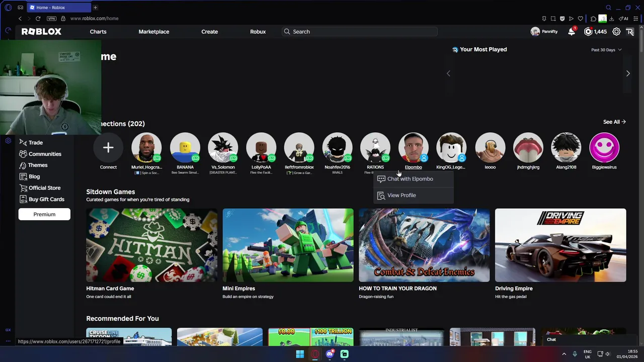Open the Marketplace tab
Viewport: 644px width, 362px height.
[x=154, y=32]
